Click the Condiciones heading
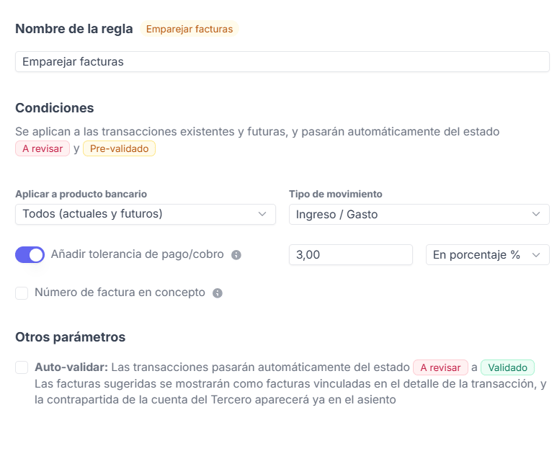The width and height of the screenshot is (557, 451). [x=54, y=108]
